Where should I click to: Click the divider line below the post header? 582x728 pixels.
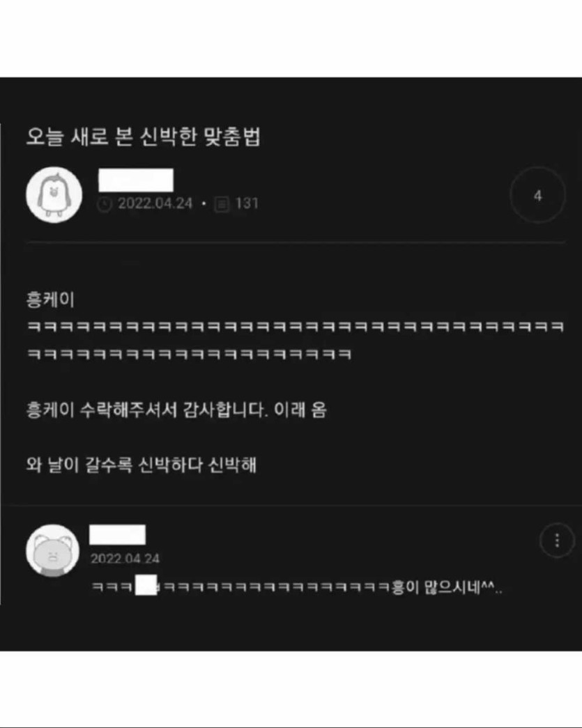click(296, 242)
